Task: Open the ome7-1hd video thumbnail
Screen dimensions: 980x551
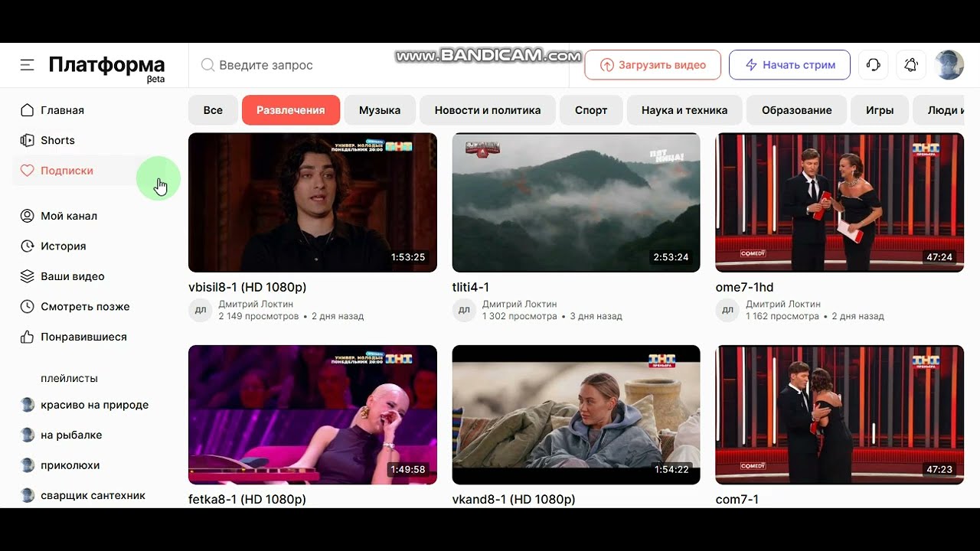Action: (x=839, y=203)
